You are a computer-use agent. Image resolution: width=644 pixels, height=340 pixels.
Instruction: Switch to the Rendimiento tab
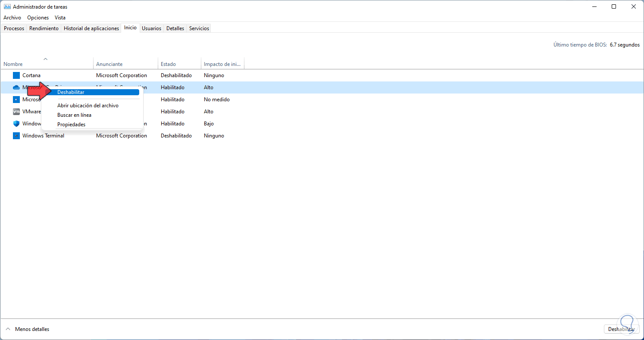44,28
